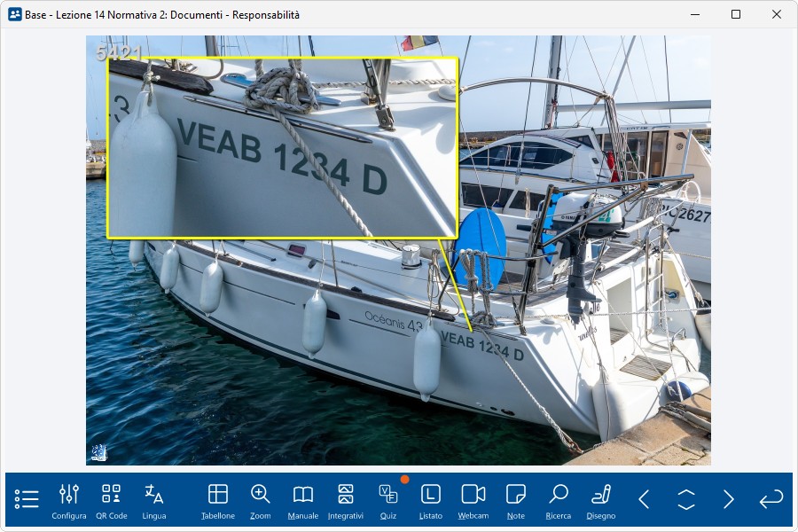798x532 pixels.
Task: Show the QR Code
Action: coord(112,500)
